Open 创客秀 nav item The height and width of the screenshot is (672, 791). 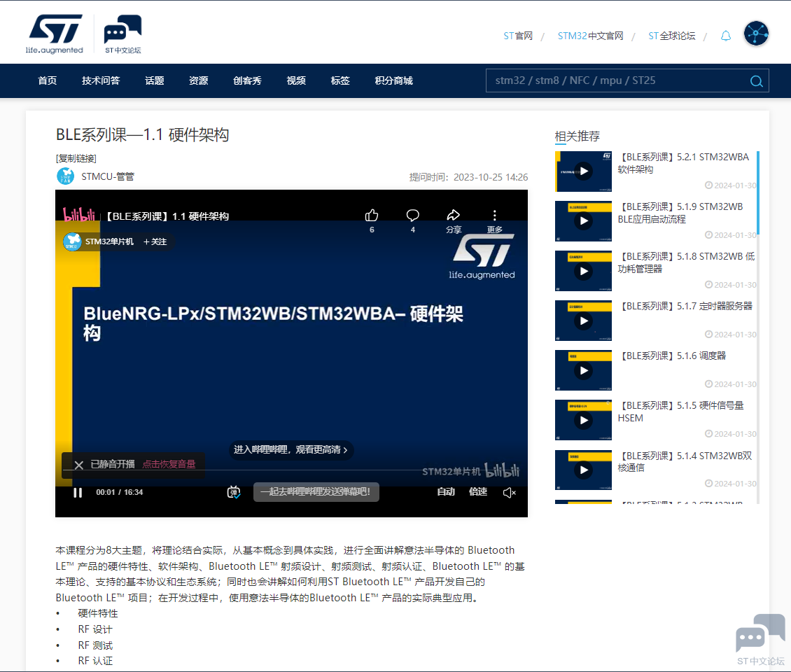247,80
